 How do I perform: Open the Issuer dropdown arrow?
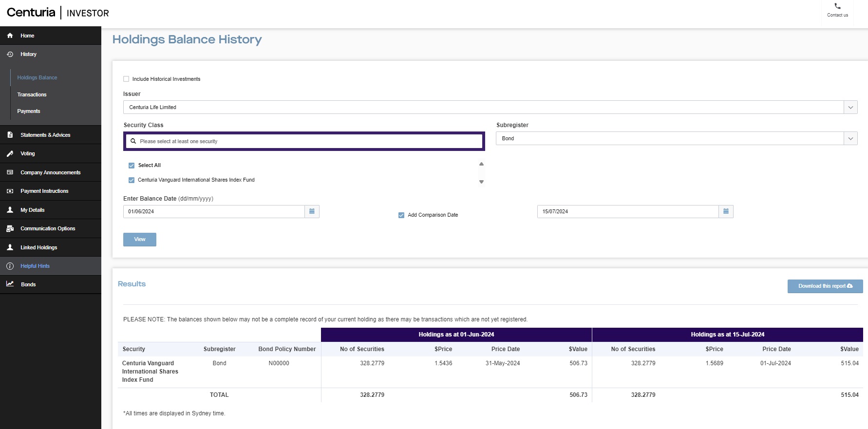coord(850,107)
